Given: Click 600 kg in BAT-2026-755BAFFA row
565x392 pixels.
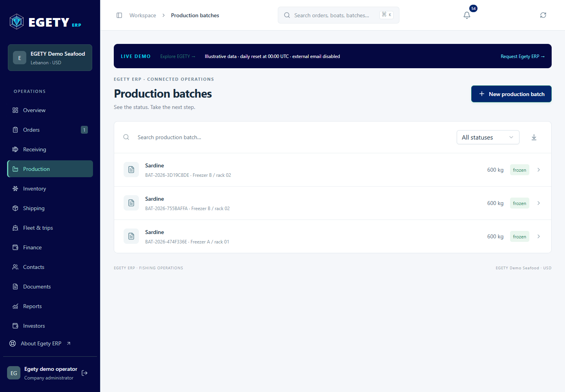Looking at the screenshot, I should (x=495, y=203).
